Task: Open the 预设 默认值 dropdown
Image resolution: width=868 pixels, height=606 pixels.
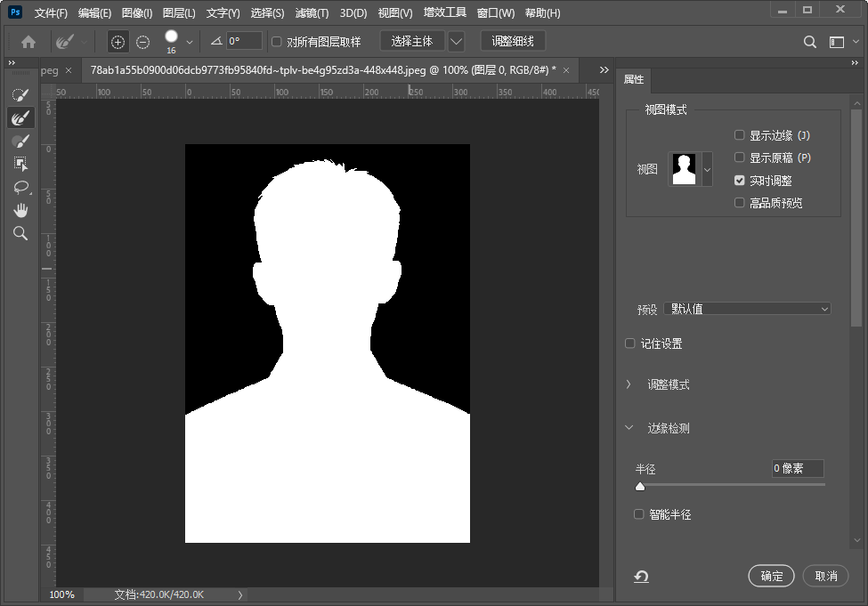Action: click(747, 309)
